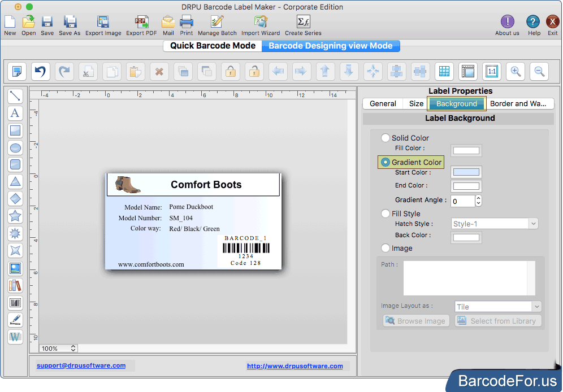Select the Triangle shape tool
The width and height of the screenshot is (563, 392).
[15, 181]
